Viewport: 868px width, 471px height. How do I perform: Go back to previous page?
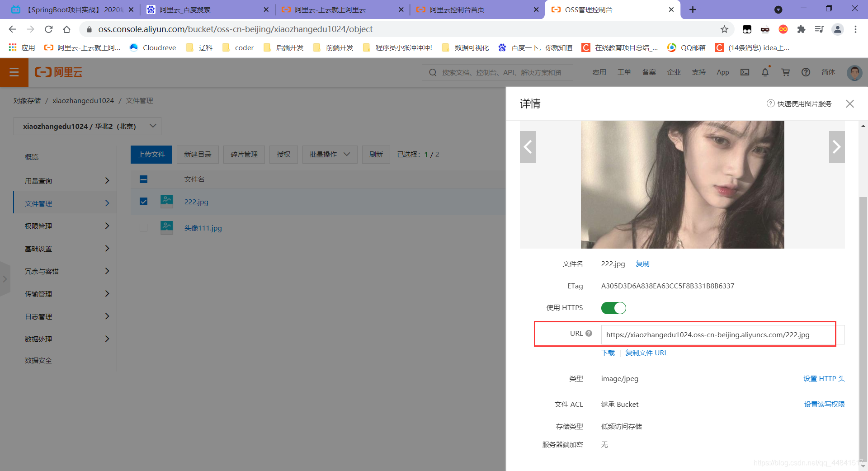pos(12,29)
